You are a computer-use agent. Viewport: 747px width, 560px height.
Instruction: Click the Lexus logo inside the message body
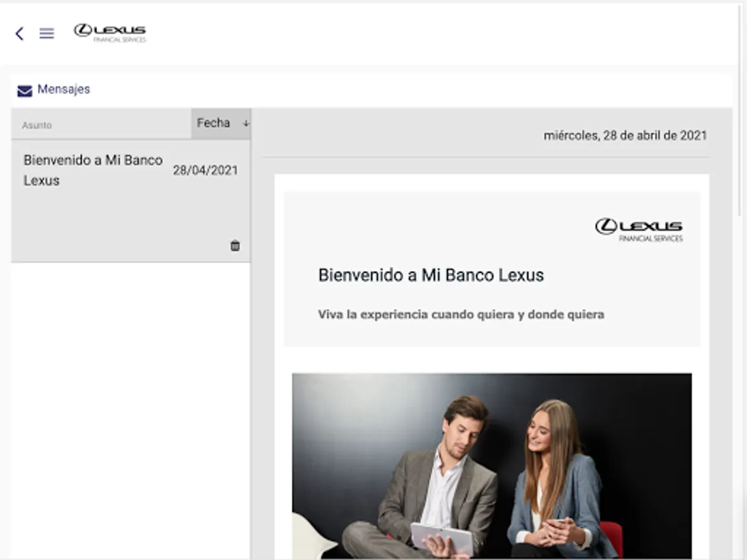pyautogui.click(x=639, y=230)
